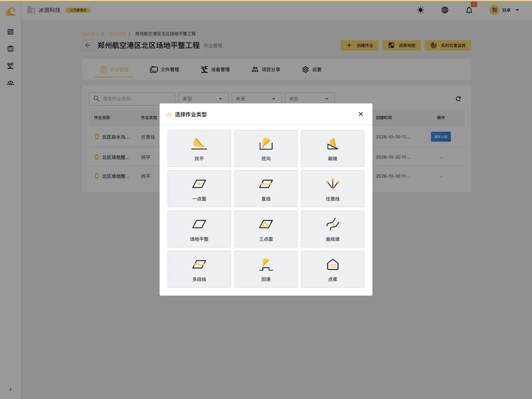Expand the left sidebar with chevron

pos(10,389)
